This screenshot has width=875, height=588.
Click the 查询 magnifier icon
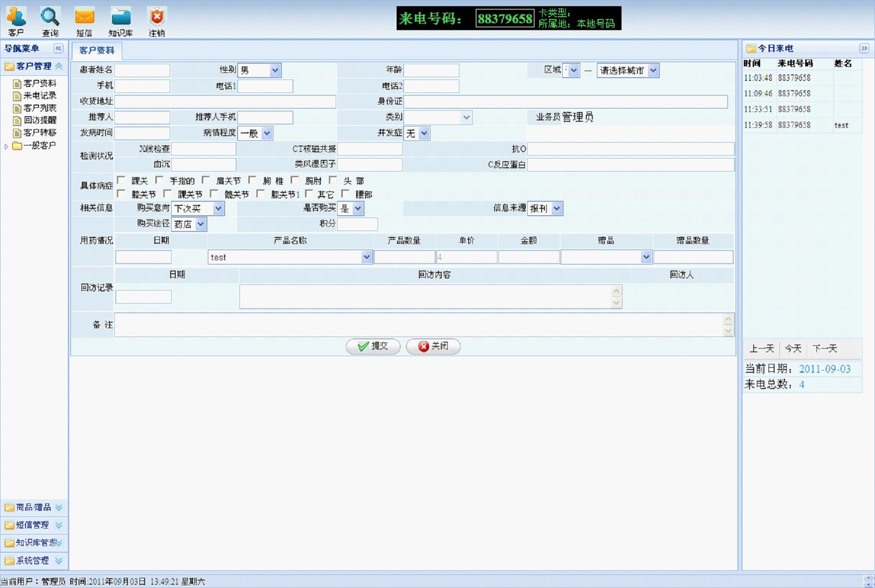(x=50, y=21)
